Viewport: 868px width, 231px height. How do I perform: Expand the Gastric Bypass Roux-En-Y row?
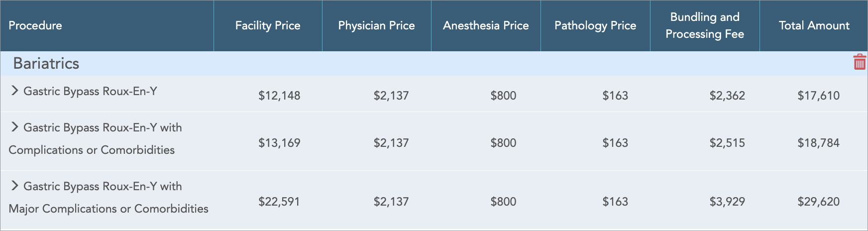[x=15, y=91]
